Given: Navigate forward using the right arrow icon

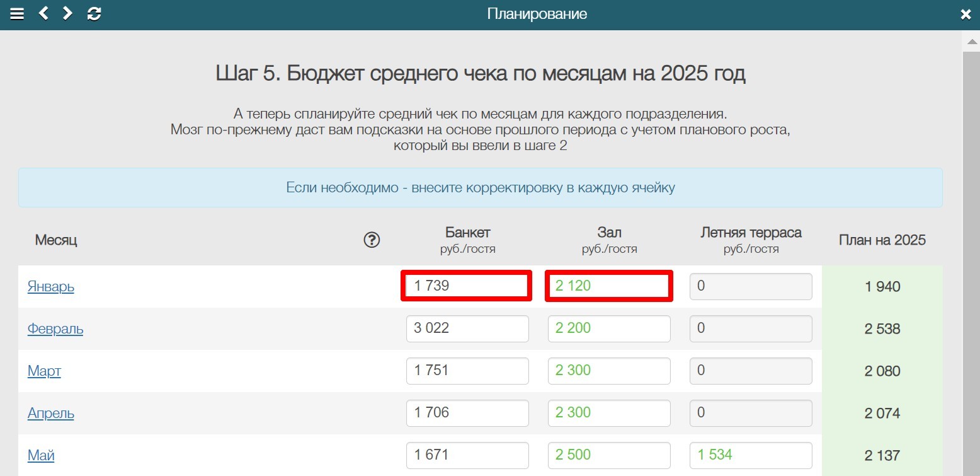Looking at the screenshot, I should click(x=67, y=13).
